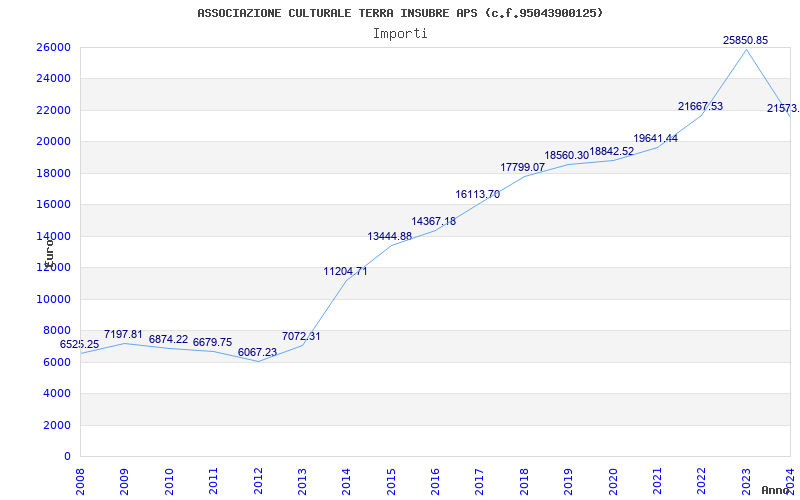
Task: Click the 7072.31 data label
Action: (x=301, y=336)
